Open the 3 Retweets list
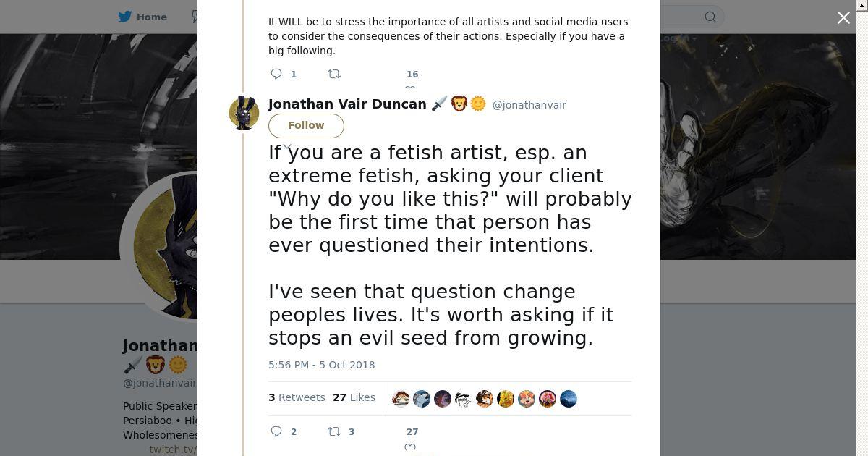The height and width of the screenshot is (456, 868). pos(297,397)
